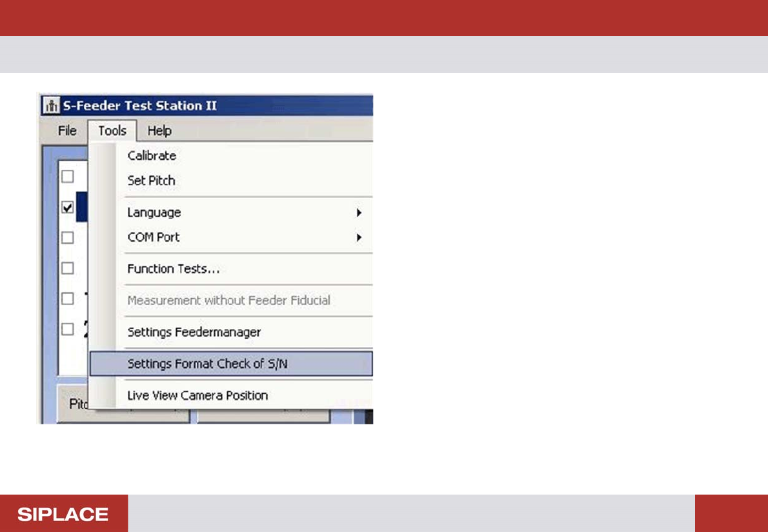Click the SIPLACE logo
Screen dimensions: 768x532
[63, 515]
